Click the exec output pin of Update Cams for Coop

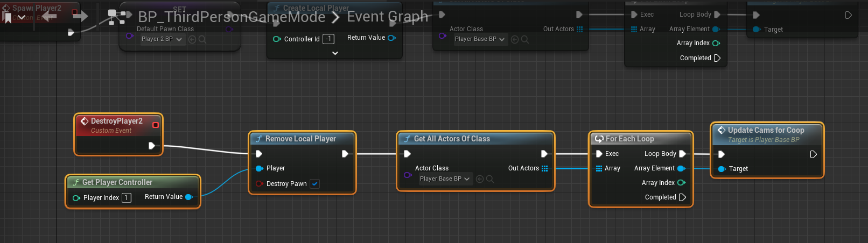[814, 154]
